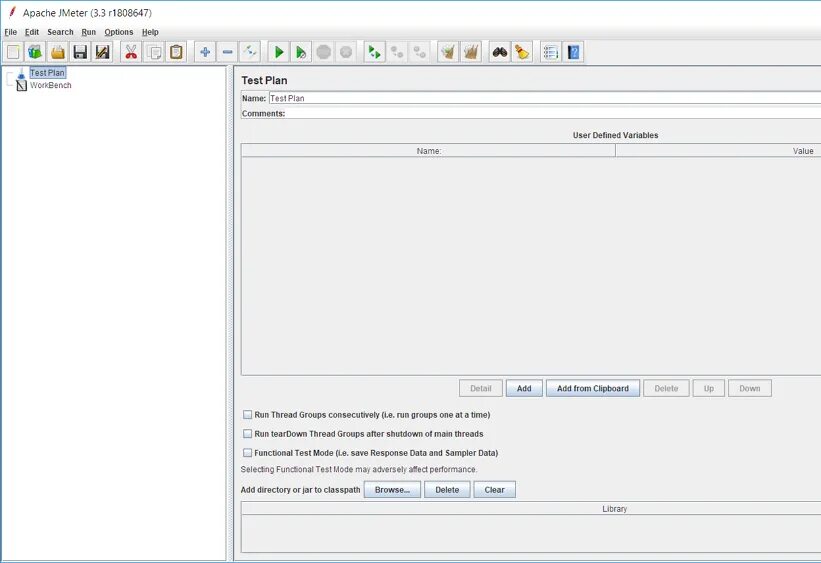Click the Value column header
The height and width of the screenshot is (563, 821).
[x=718, y=151]
